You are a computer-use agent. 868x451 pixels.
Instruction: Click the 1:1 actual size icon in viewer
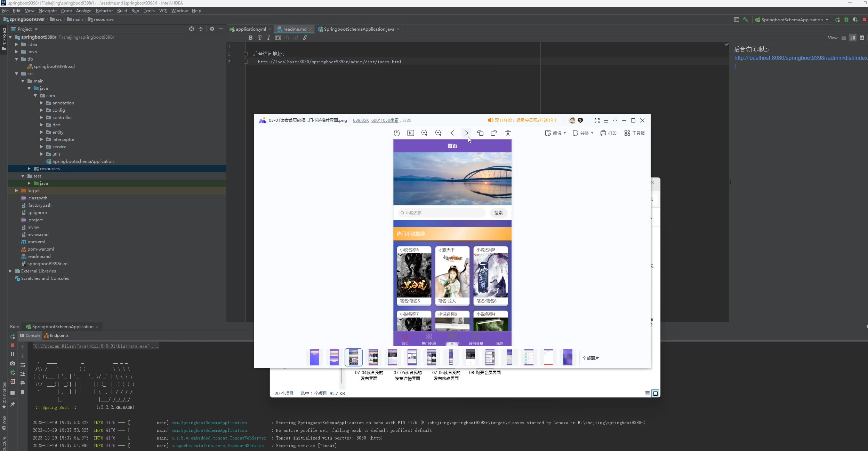point(411,133)
